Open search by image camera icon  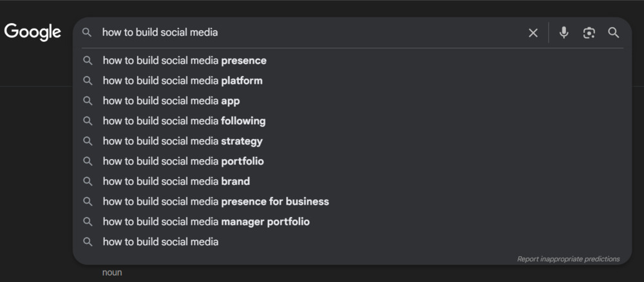point(589,33)
